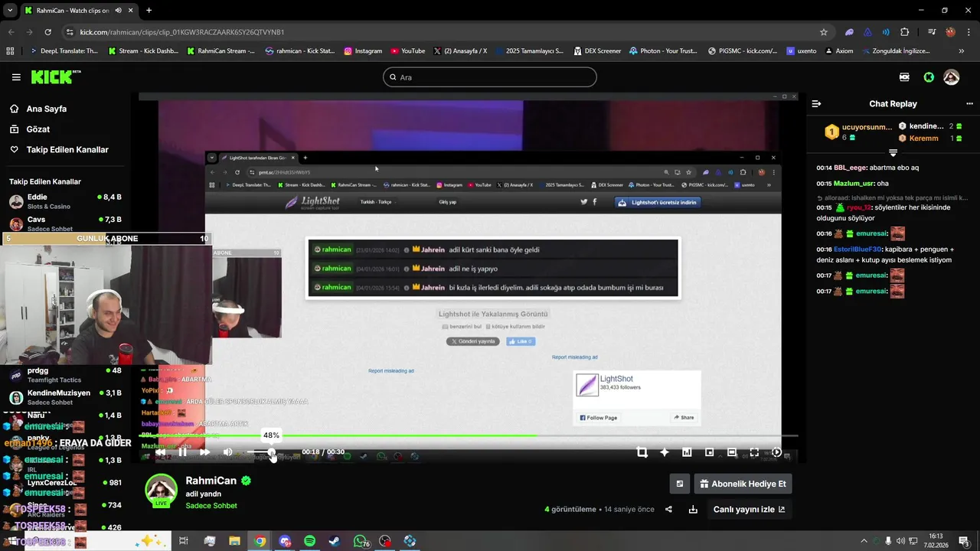The height and width of the screenshot is (551, 980).
Task: Open the icon left of the green K
Action: pyautogui.click(x=905, y=77)
